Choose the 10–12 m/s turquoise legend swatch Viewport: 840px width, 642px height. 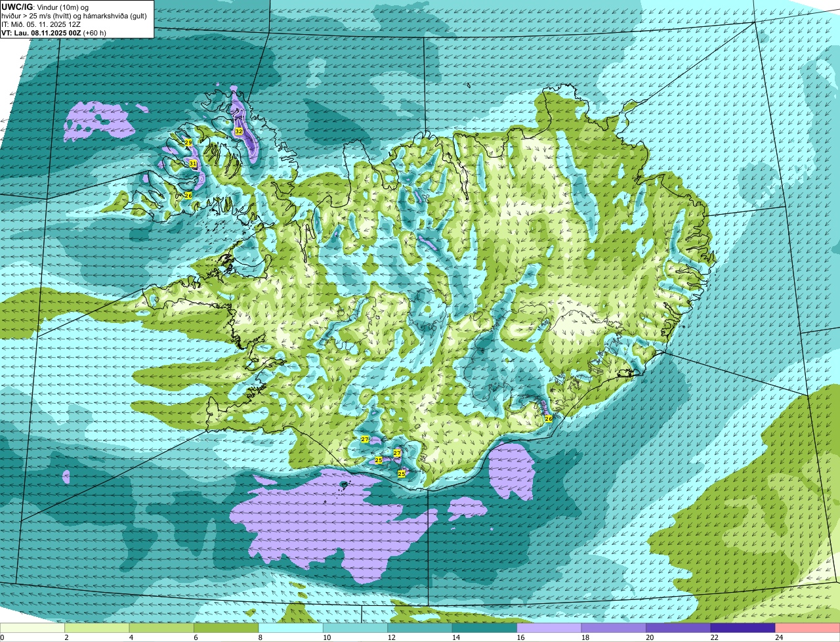pos(356,628)
